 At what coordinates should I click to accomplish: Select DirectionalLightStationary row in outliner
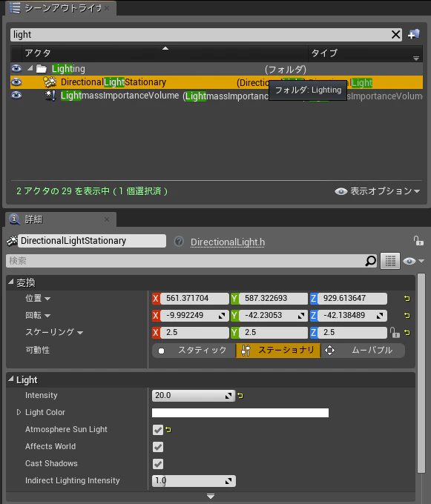pyautogui.click(x=217, y=82)
